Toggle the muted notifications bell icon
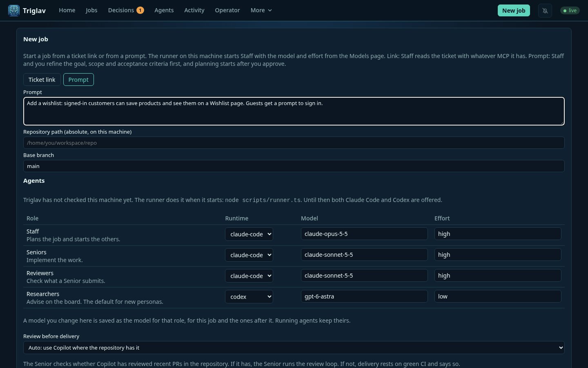 (545, 11)
